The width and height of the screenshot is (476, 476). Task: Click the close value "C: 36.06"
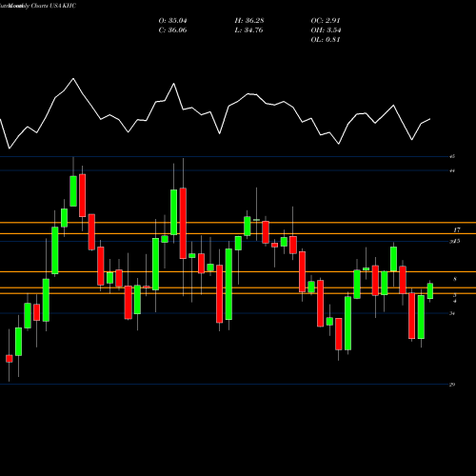172,30
